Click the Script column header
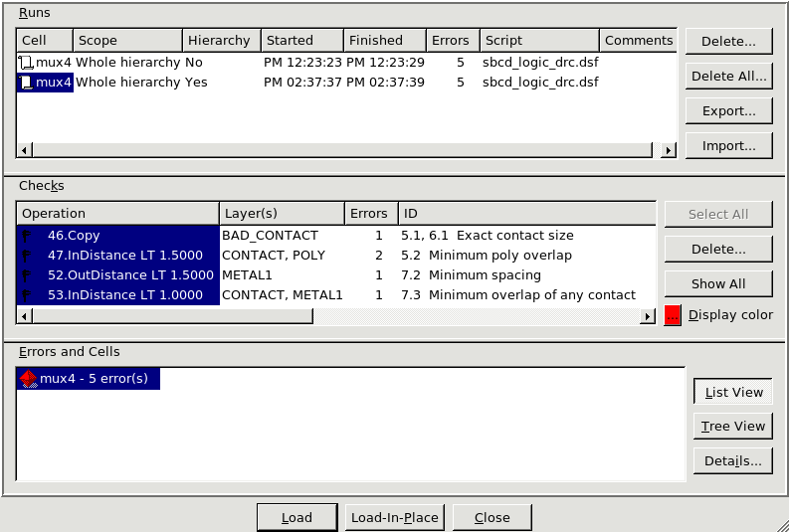Image resolution: width=789 pixels, height=532 pixels. point(539,40)
